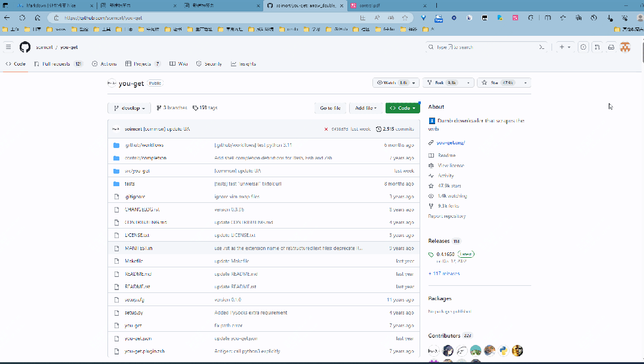Click the failed status X icon on commit
644x364 pixels.
click(x=326, y=129)
